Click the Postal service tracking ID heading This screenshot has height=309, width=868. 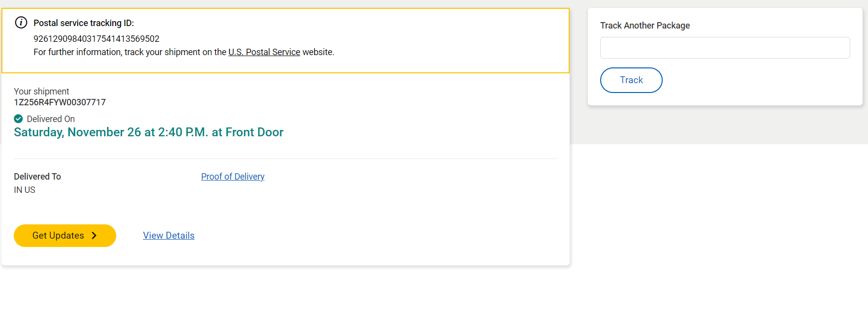click(84, 23)
